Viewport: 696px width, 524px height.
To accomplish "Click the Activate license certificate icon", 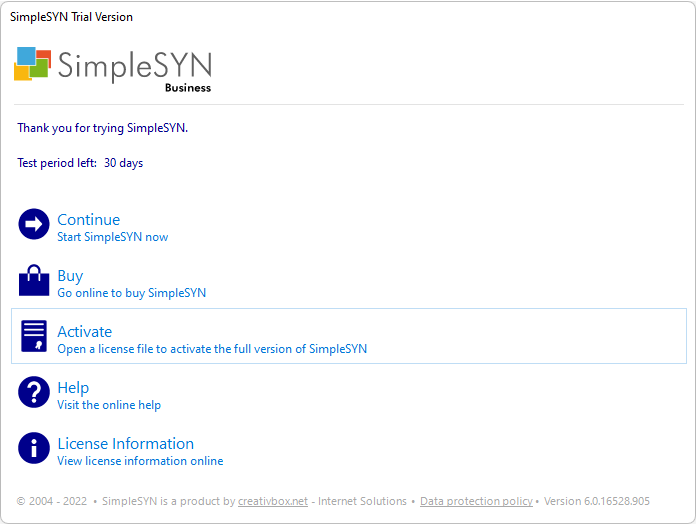I will coord(34,336).
